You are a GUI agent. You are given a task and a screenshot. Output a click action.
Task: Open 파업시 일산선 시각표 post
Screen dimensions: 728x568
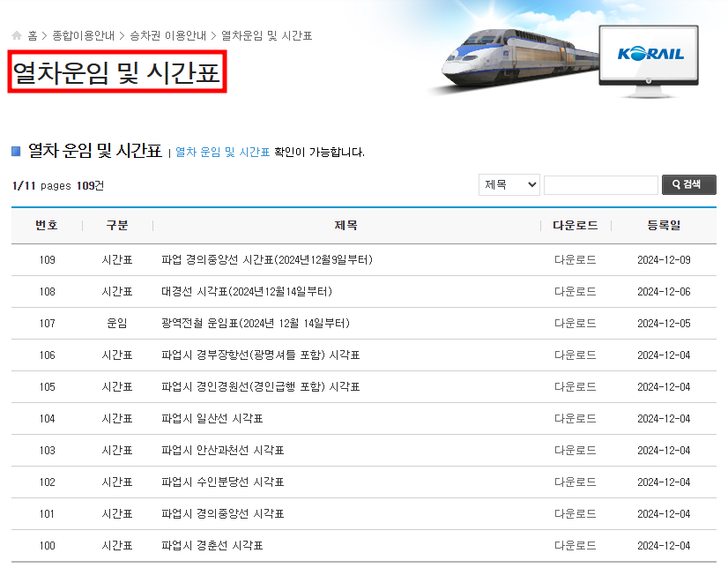[212, 419]
